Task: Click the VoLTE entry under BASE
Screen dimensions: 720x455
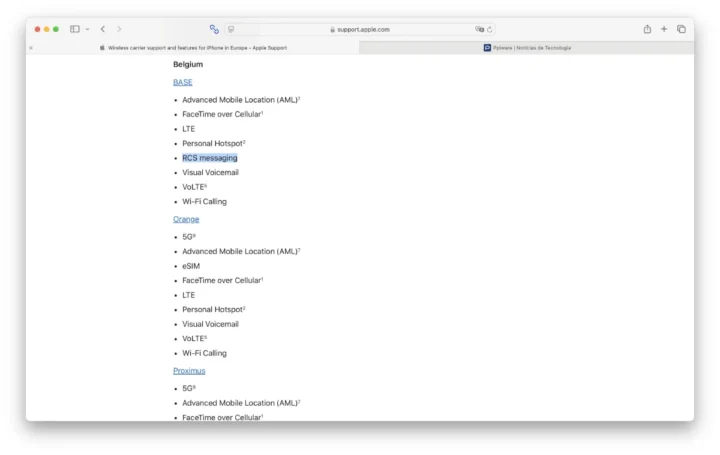Action: pyautogui.click(x=195, y=187)
